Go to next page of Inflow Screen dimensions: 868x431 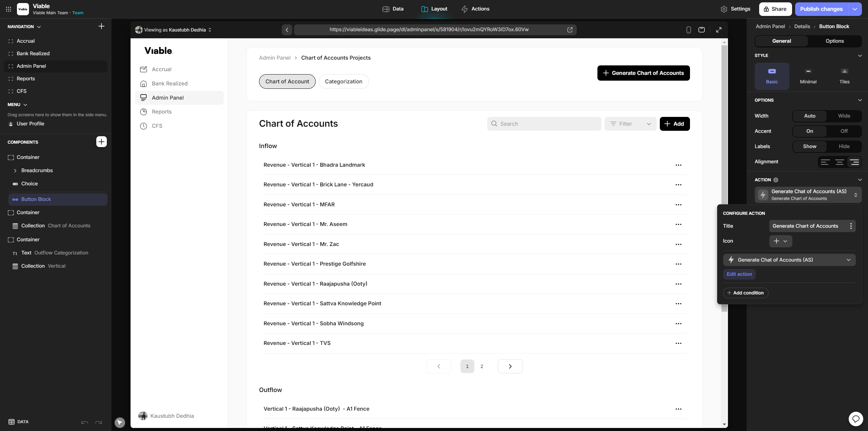(510, 366)
